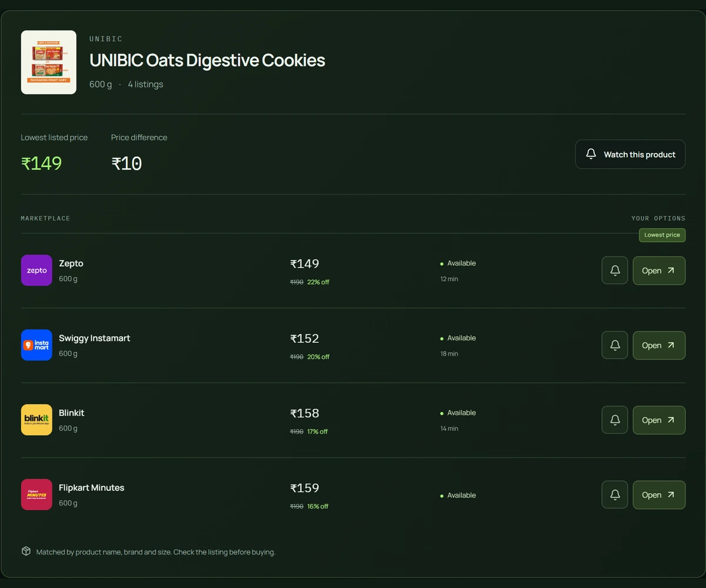
Task: Select the Blinkit marketplace name
Action: pos(71,413)
